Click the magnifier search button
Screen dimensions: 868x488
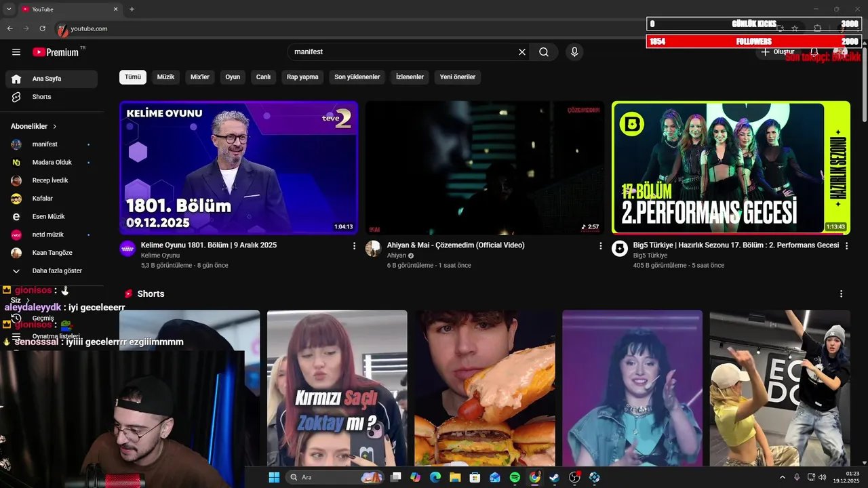click(544, 52)
